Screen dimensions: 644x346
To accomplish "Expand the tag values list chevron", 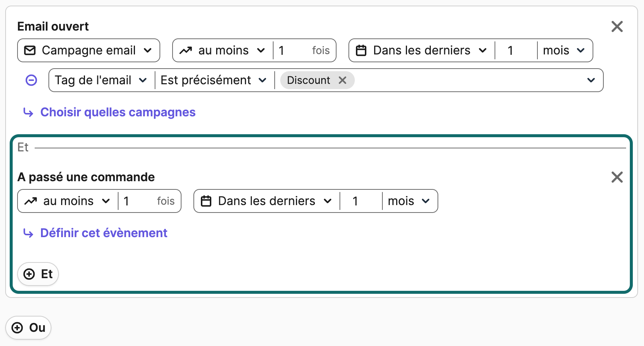I will click(591, 80).
